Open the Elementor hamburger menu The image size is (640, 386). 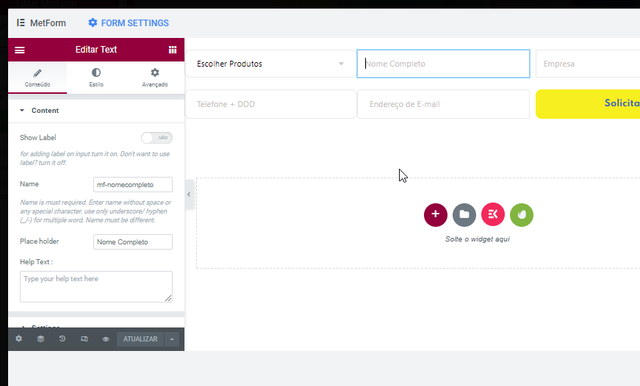tap(20, 50)
